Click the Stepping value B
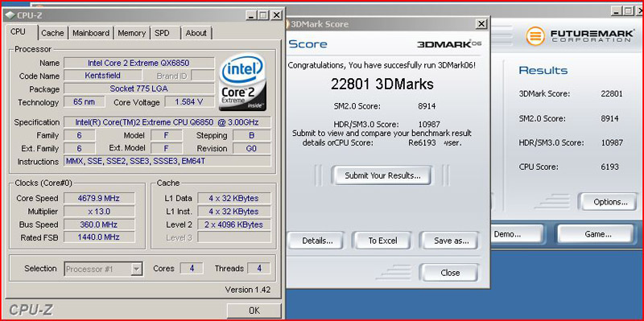The height and width of the screenshot is (321, 644). (252, 135)
